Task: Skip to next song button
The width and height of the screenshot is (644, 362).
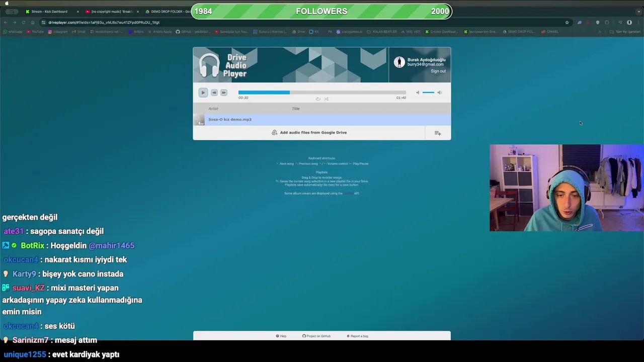Action: (224, 93)
